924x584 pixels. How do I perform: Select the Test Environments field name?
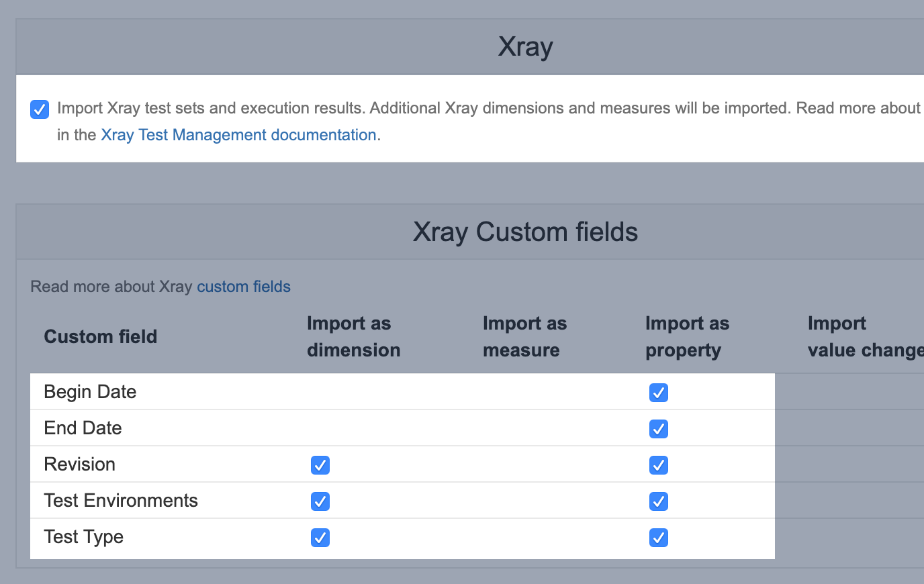[x=121, y=501]
